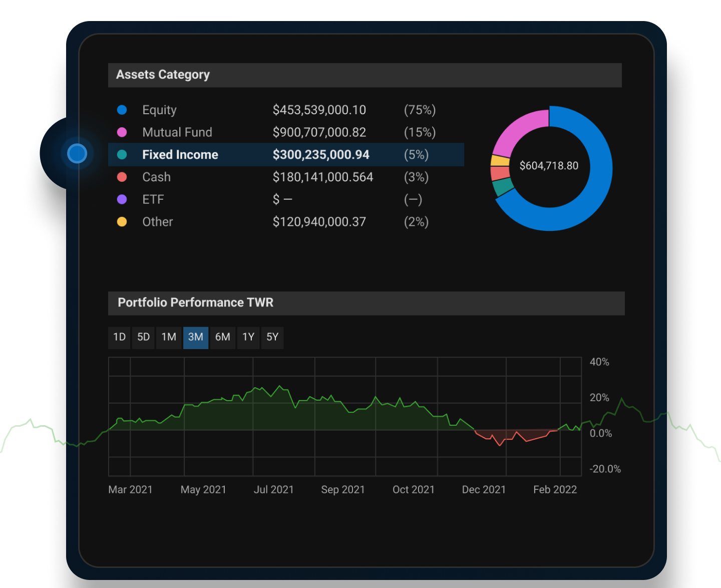Viewport: 721px width, 588px height.
Task: Switch to the 6M time range
Action: coord(222,337)
